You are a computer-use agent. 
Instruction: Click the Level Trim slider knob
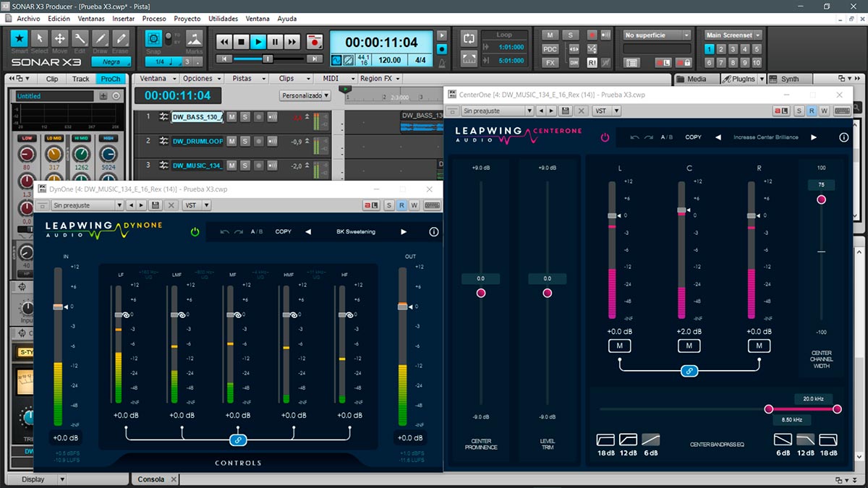point(547,293)
